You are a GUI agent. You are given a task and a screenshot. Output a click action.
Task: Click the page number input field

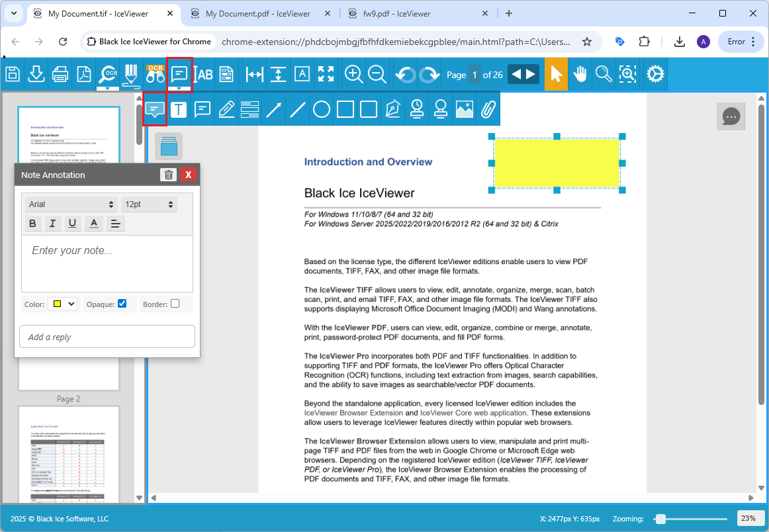click(475, 75)
